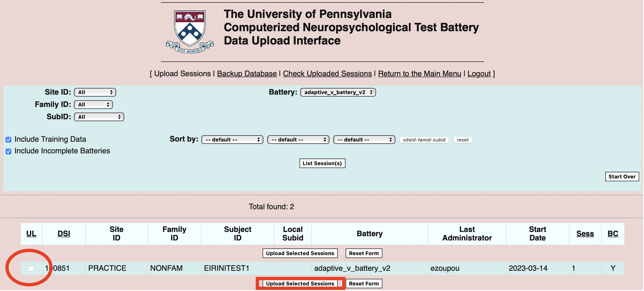Click the Logout link

coord(479,74)
